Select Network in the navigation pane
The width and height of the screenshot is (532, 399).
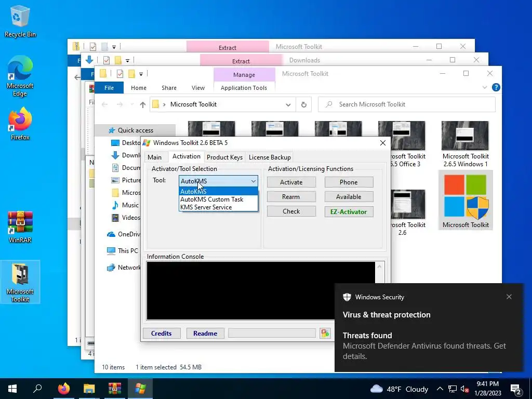click(x=124, y=268)
